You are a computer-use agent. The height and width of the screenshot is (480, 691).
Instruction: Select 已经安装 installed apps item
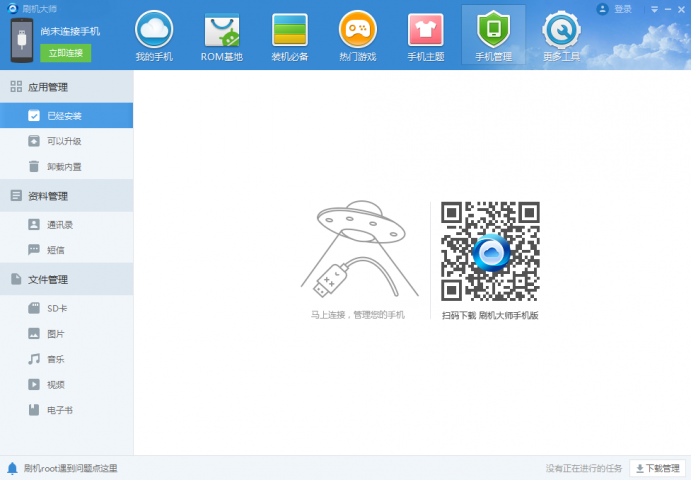(x=65, y=116)
